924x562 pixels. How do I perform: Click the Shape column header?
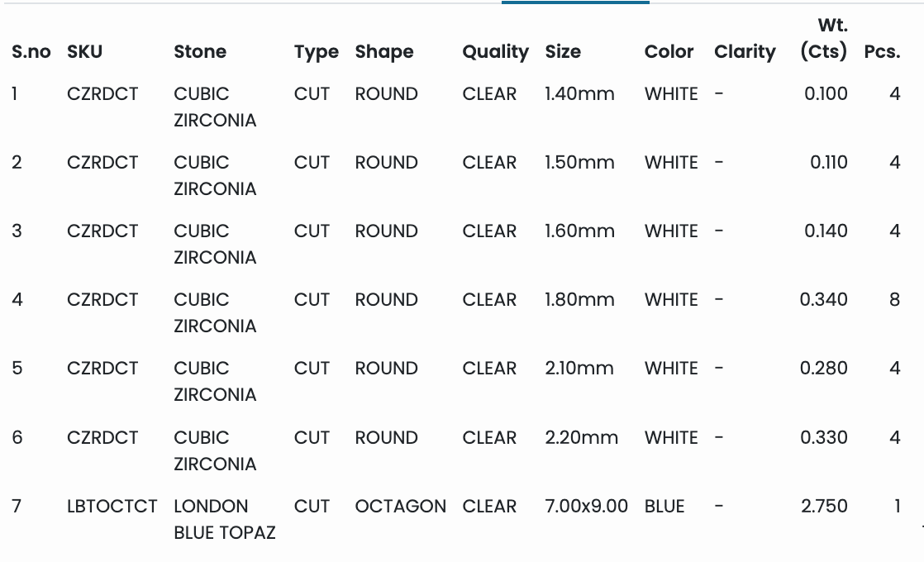pyautogui.click(x=384, y=52)
